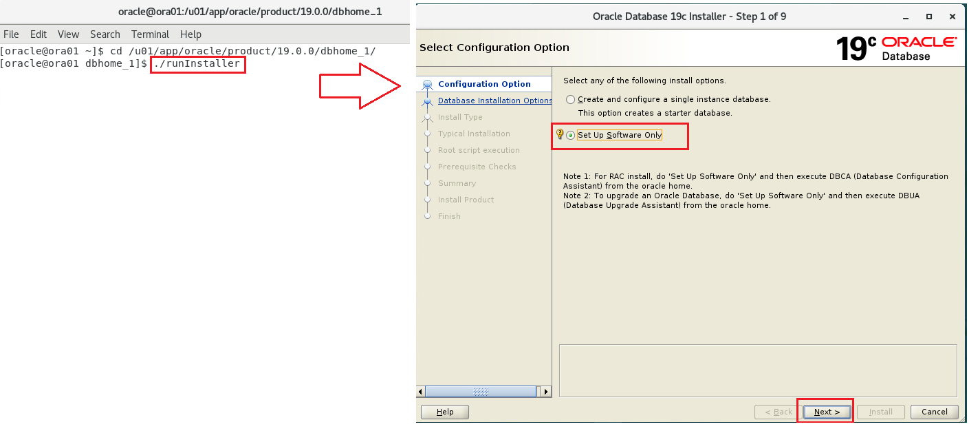980x431 pixels.
Task: Open the terminal File menu
Action: (11, 34)
